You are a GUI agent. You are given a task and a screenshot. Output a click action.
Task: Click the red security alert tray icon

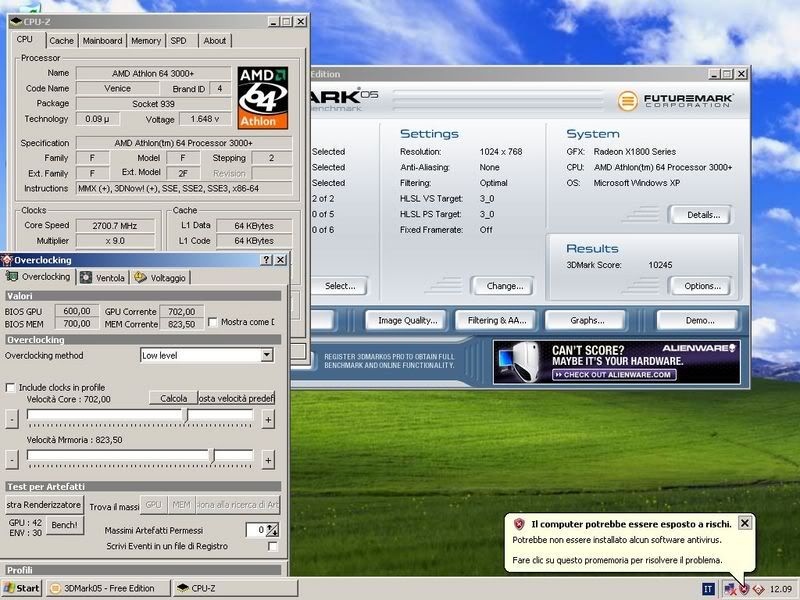pos(744,589)
